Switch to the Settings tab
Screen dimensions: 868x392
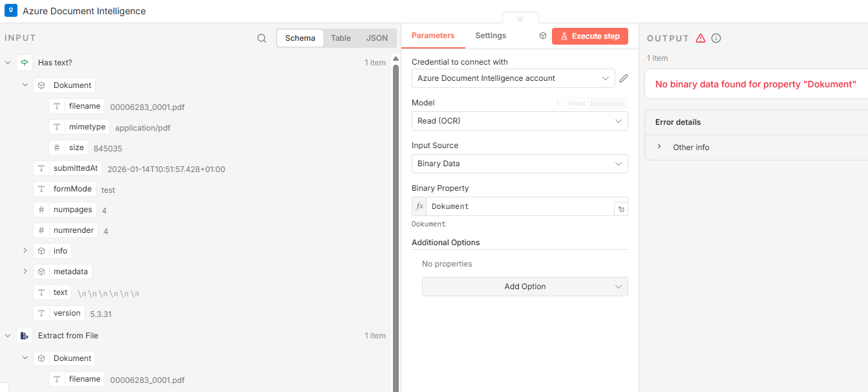point(490,36)
